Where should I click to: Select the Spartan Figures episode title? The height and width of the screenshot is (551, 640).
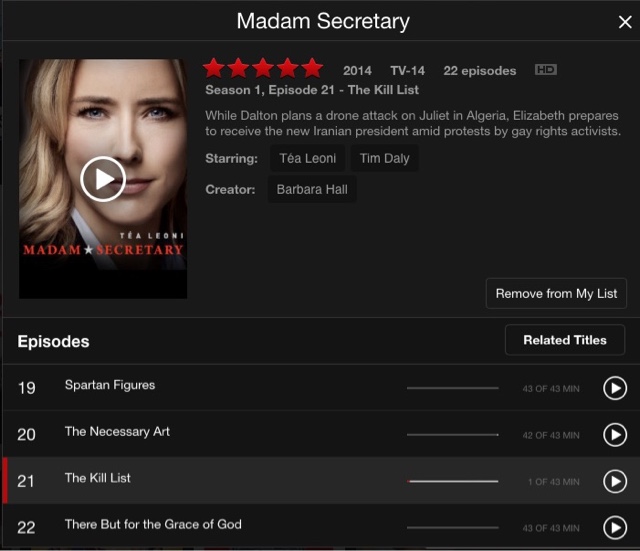coord(110,385)
